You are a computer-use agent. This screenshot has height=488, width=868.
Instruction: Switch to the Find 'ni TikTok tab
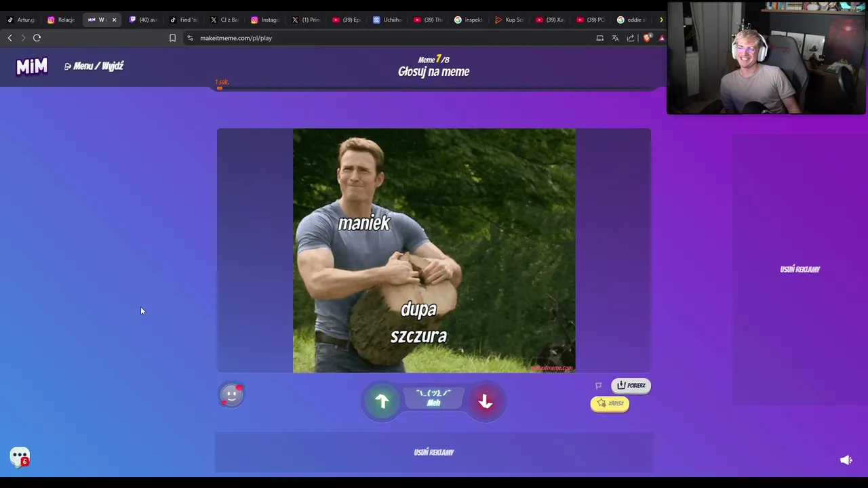tap(184, 20)
